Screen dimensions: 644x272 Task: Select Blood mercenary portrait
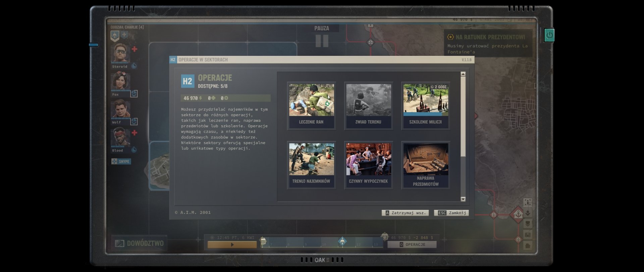click(120, 137)
